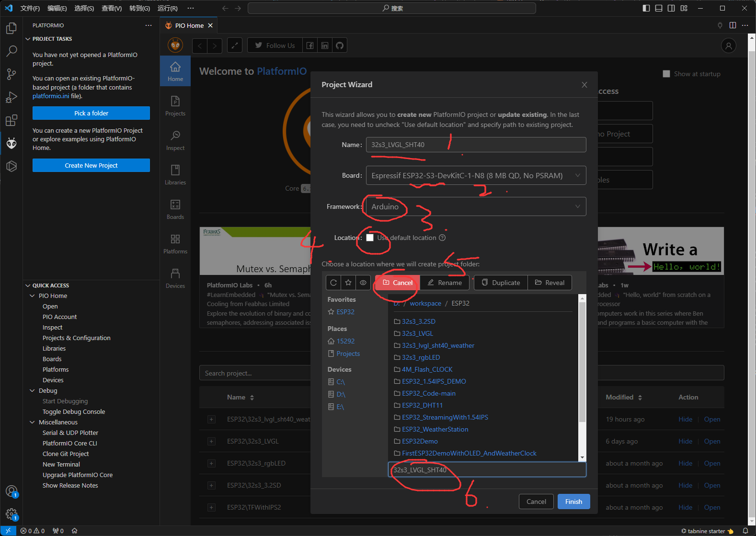
Task: Open Projects in PIO Home sidebar
Action: [175, 106]
